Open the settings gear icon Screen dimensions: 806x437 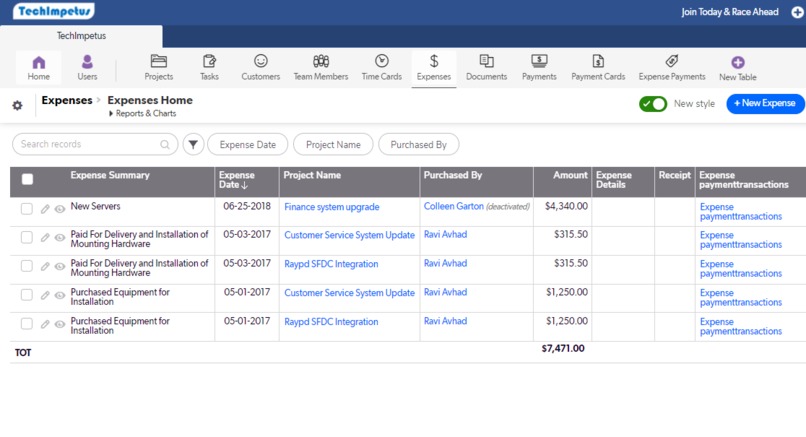[x=17, y=105]
